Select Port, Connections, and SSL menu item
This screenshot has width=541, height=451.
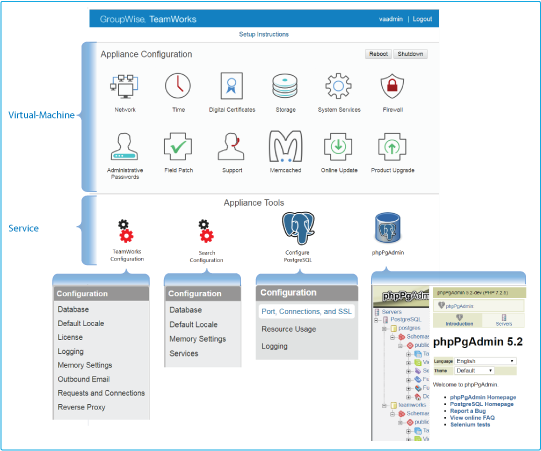pyautogui.click(x=306, y=311)
